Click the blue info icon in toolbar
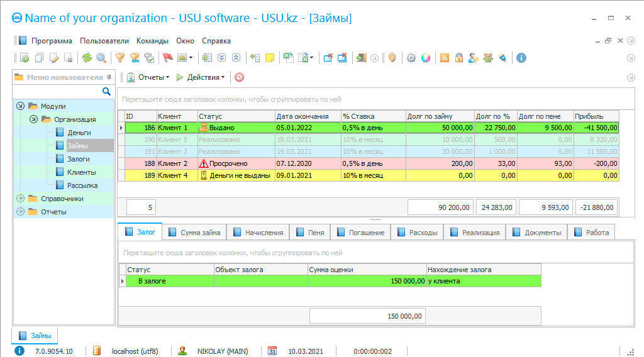 tap(521, 58)
